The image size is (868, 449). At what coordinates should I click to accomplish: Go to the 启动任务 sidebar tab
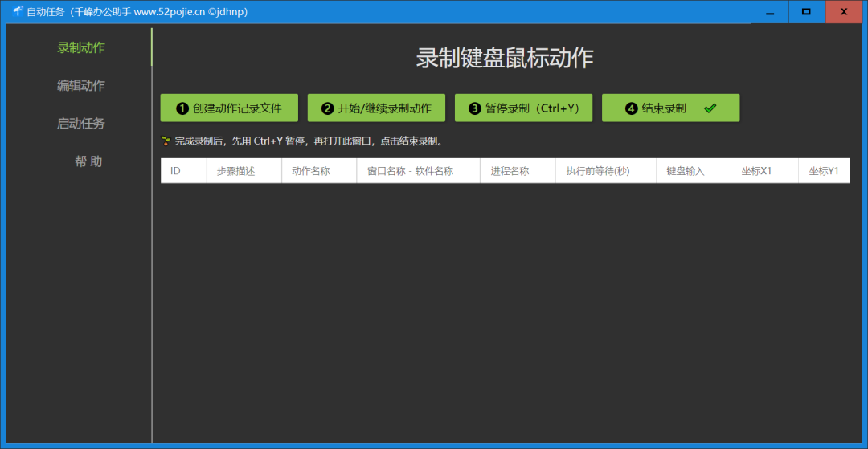tap(81, 124)
